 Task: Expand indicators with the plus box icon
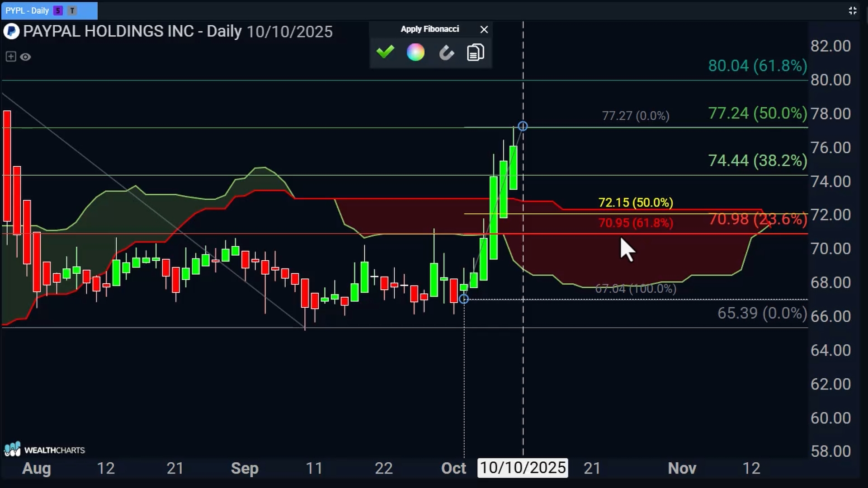click(x=11, y=56)
